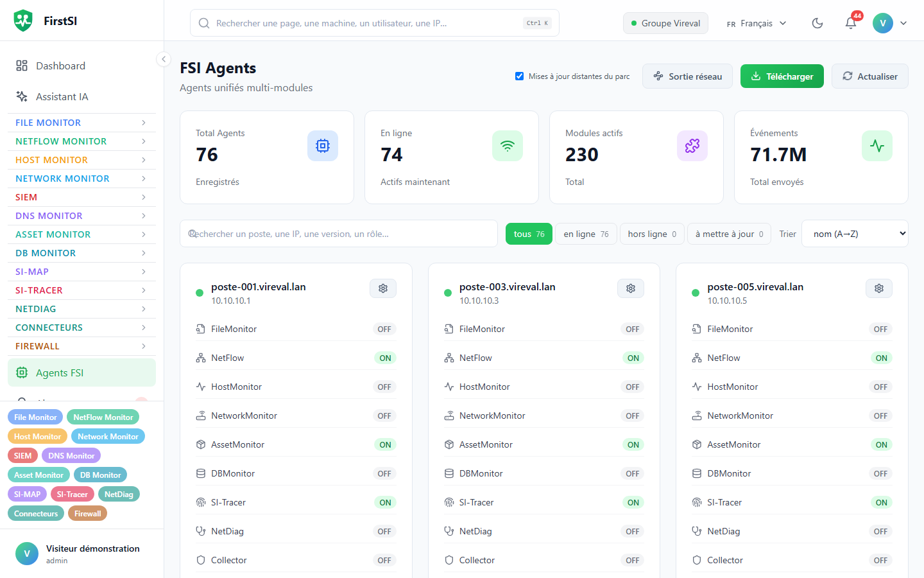The image size is (924, 578).
Task: Toggle DBMonitor OFF for poste-003.vireval.lan
Action: (633, 473)
